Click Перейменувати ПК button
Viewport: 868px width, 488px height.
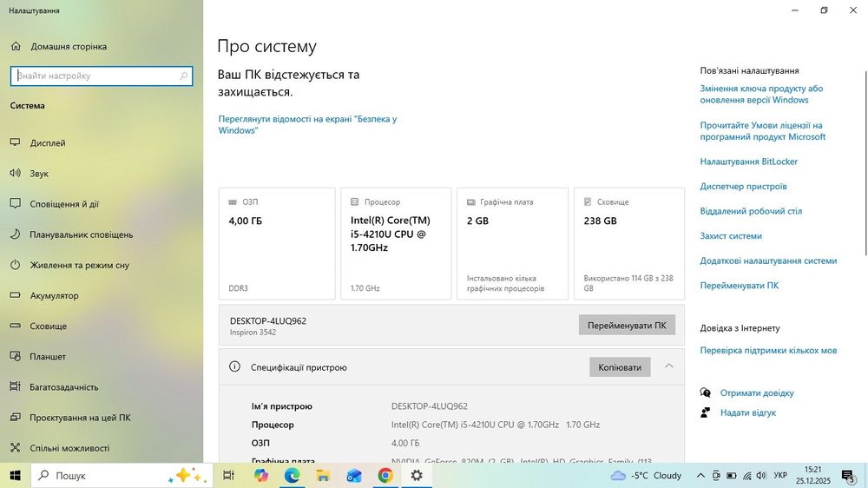pos(627,325)
